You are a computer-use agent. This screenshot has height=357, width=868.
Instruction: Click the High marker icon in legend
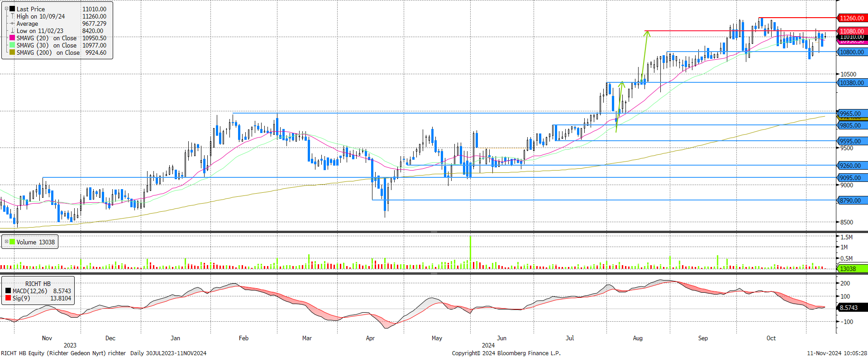(x=13, y=16)
